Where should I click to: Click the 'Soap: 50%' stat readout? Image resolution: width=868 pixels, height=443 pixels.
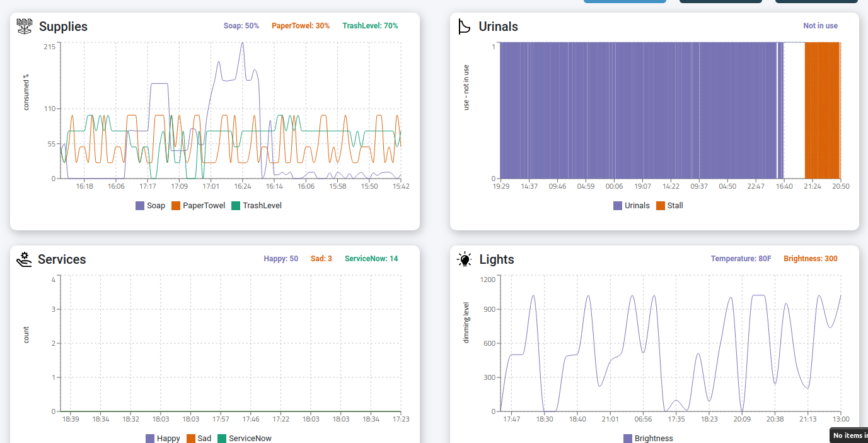click(x=241, y=25)
